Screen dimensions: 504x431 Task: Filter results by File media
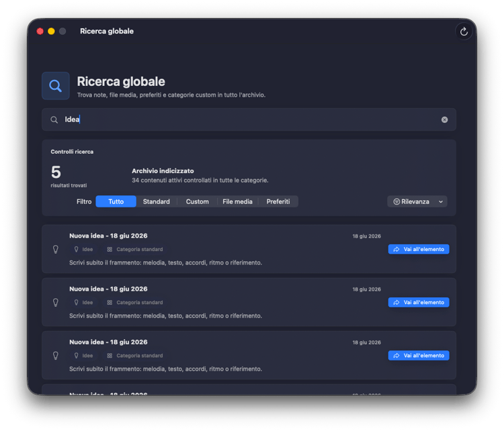[237, 201]
